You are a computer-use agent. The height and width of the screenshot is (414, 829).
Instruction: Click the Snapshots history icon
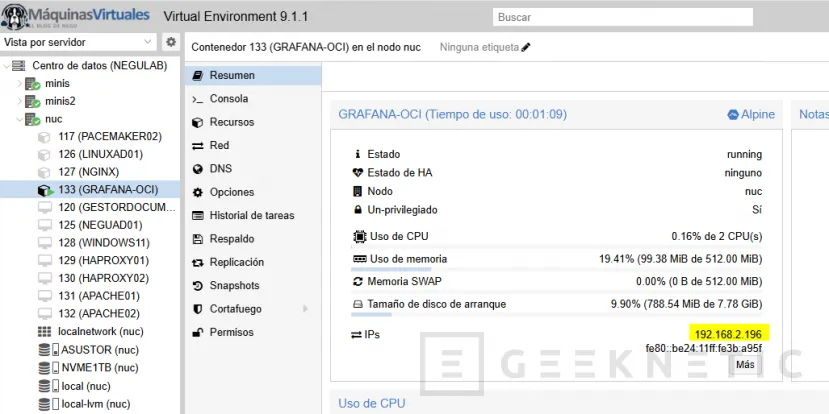198,286
